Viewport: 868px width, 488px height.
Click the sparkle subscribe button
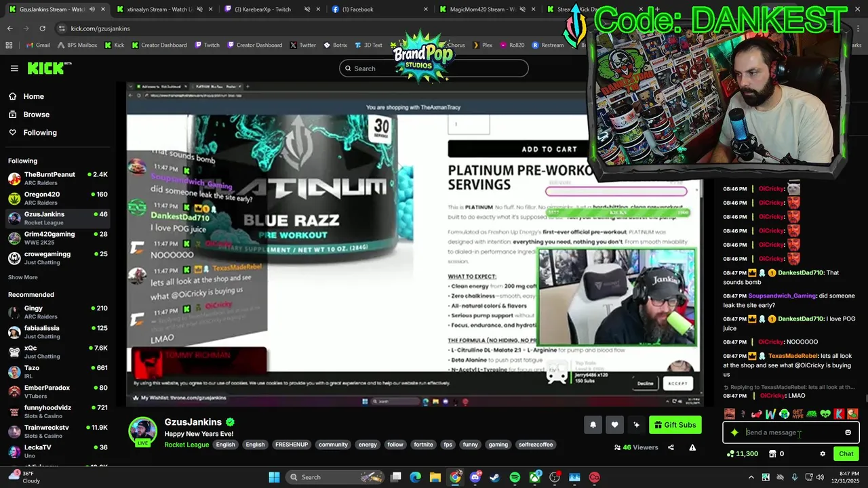tap(636, 425)
